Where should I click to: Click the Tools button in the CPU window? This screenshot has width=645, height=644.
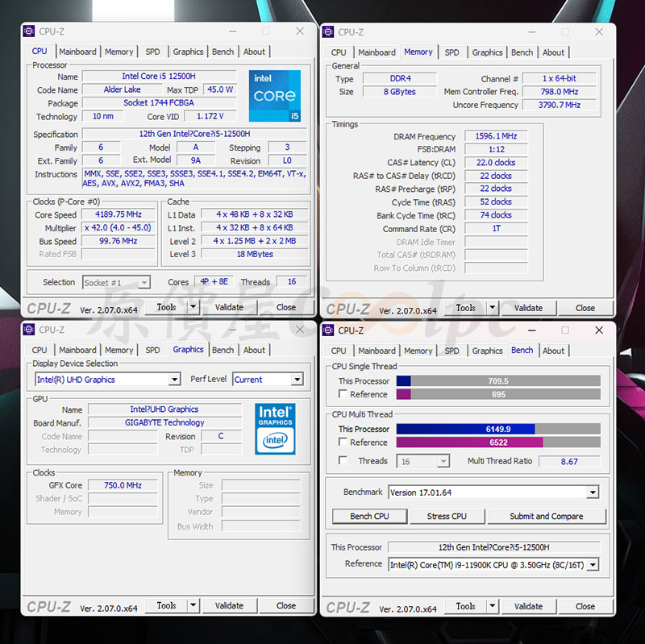(167, 307)
